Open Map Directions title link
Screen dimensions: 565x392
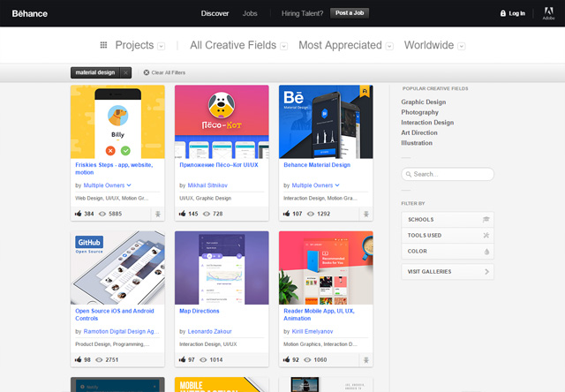[x=200, y=311]
